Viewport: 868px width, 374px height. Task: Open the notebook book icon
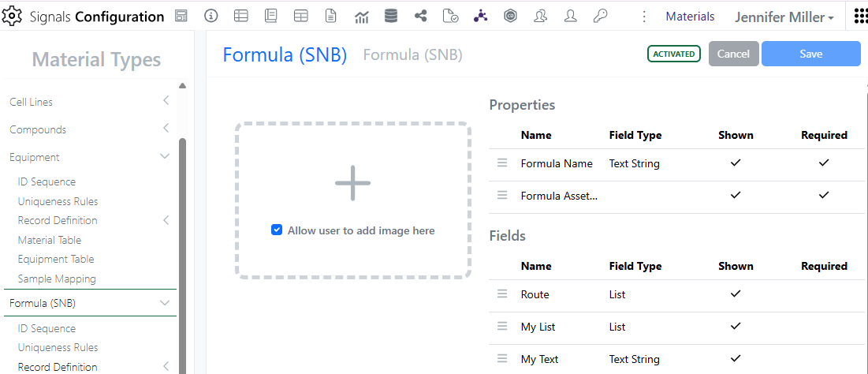(x=270, y=16)
